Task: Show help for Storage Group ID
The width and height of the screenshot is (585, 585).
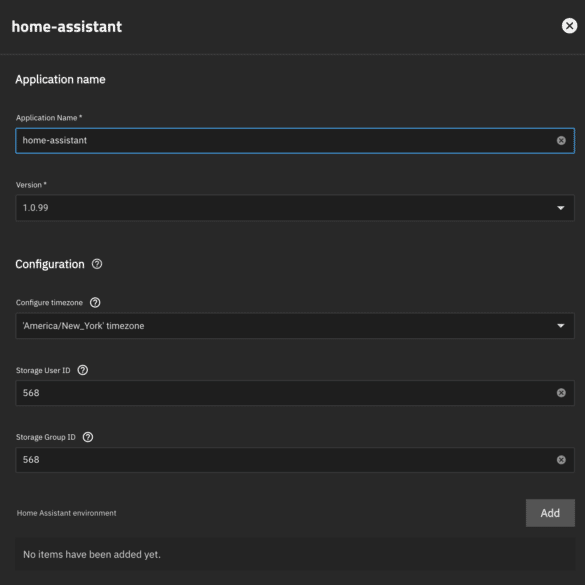Action: (88, 437)
